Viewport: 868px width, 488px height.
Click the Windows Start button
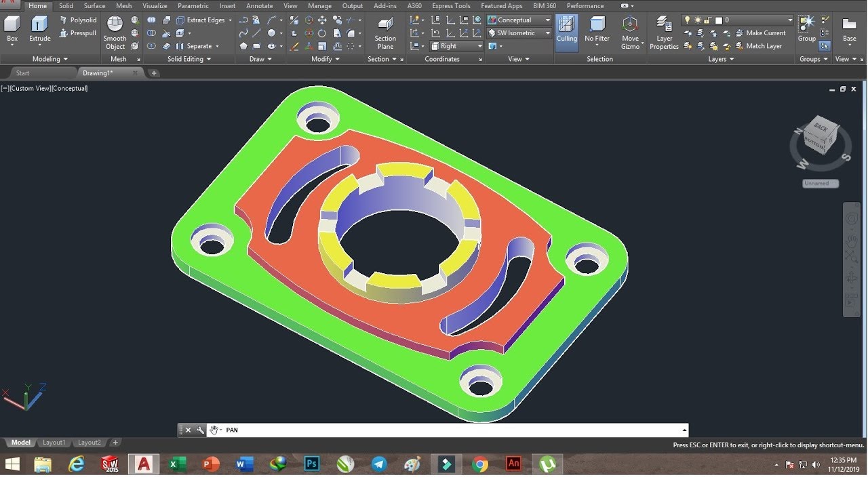pyautogui.click(x=13, y=464)
